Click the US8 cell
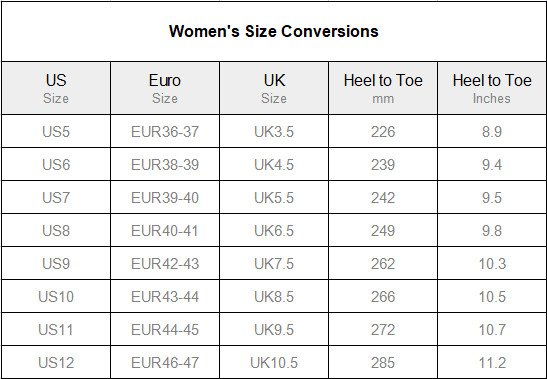This screenshot has width=547, height=379. [x=56, y=230]
